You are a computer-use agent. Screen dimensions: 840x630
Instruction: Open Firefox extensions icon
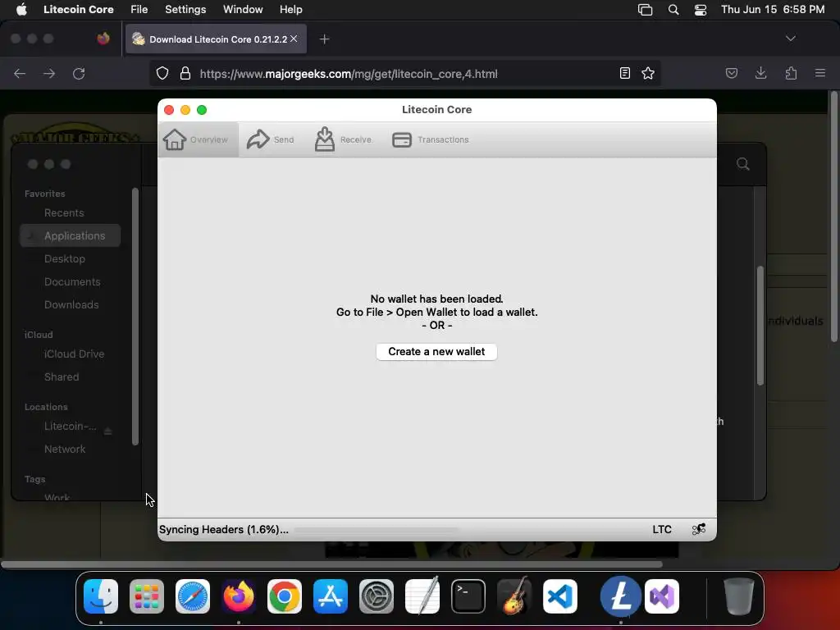pyautogui.click(x=791, y=73)
